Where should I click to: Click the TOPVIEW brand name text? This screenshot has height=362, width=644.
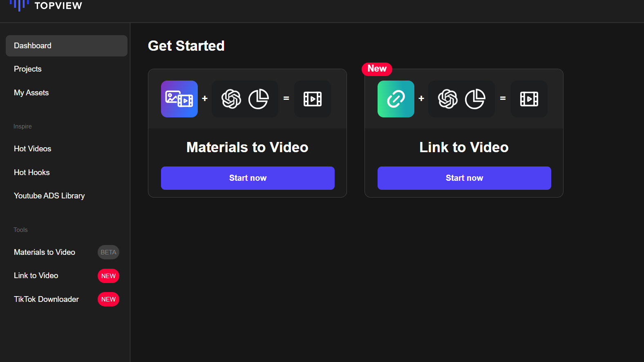pyautogui.click(x=58, y=6)
